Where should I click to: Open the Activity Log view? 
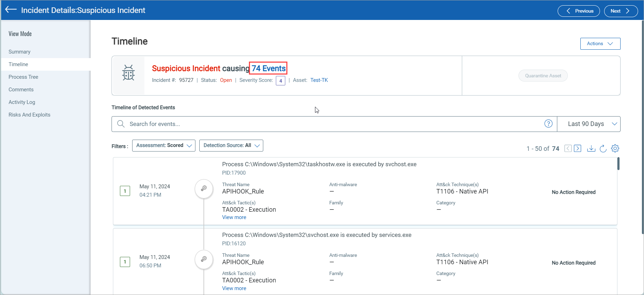click(x=22, y=102)
